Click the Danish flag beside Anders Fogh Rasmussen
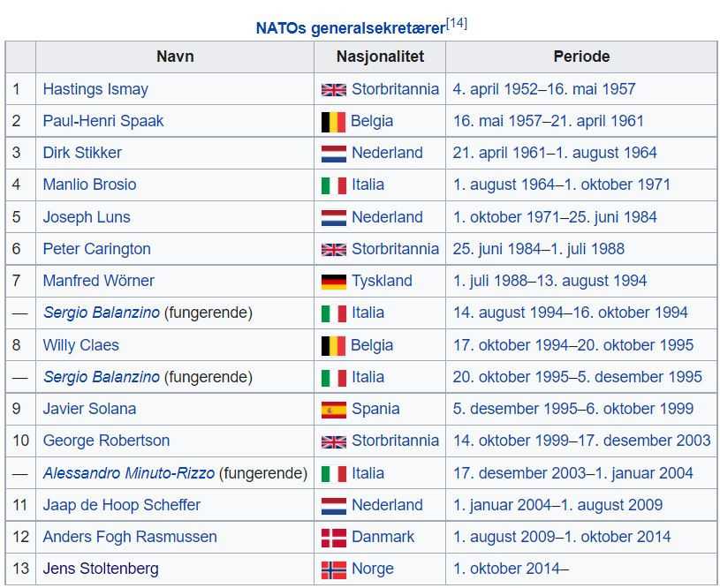 tap(333, 537)
